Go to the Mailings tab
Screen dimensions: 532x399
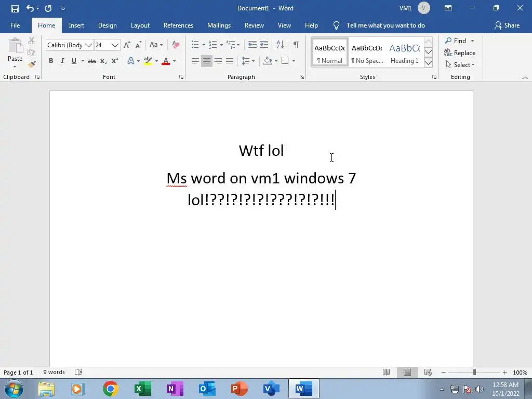click(x=219, y=25)
